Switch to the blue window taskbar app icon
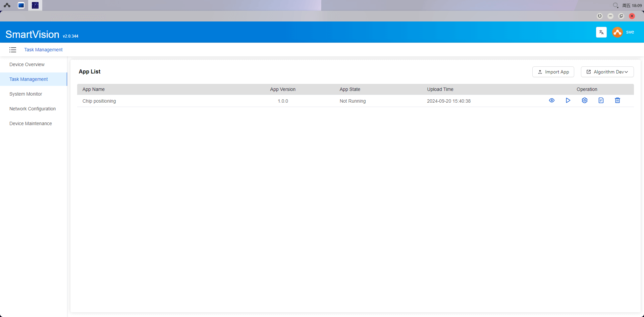644x317 pixels. [21, 5]
